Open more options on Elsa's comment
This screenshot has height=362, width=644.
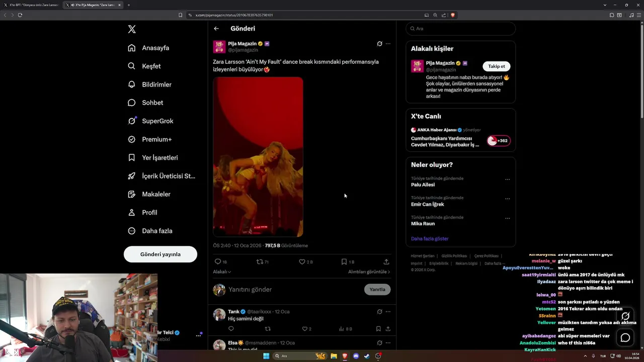388,343
